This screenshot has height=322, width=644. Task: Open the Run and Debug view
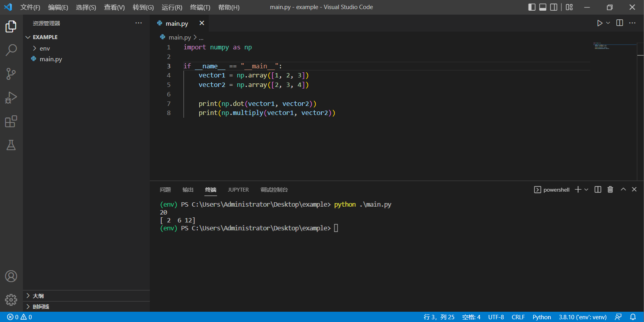tap(11, 98)
